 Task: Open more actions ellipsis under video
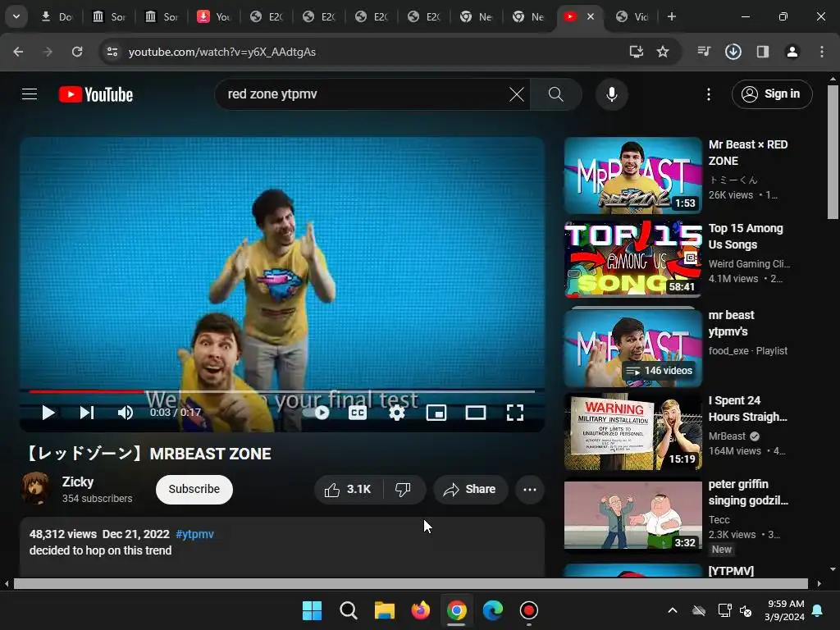530,489
